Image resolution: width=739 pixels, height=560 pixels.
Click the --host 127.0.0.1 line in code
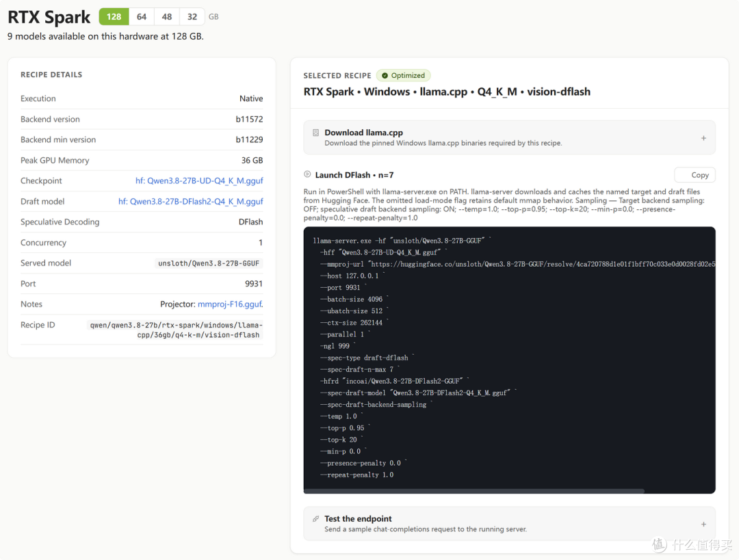coord(352,276)
